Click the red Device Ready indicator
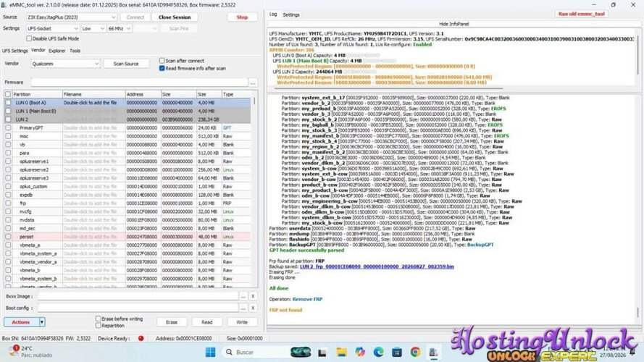 tap(141, 338)
